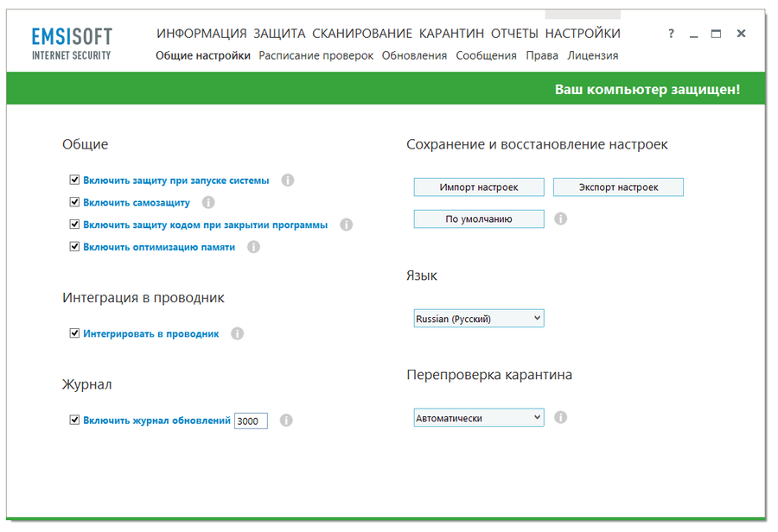Click info icon next to explorer integration
Screen dimensions: 778x532
(x=237, y=333)
